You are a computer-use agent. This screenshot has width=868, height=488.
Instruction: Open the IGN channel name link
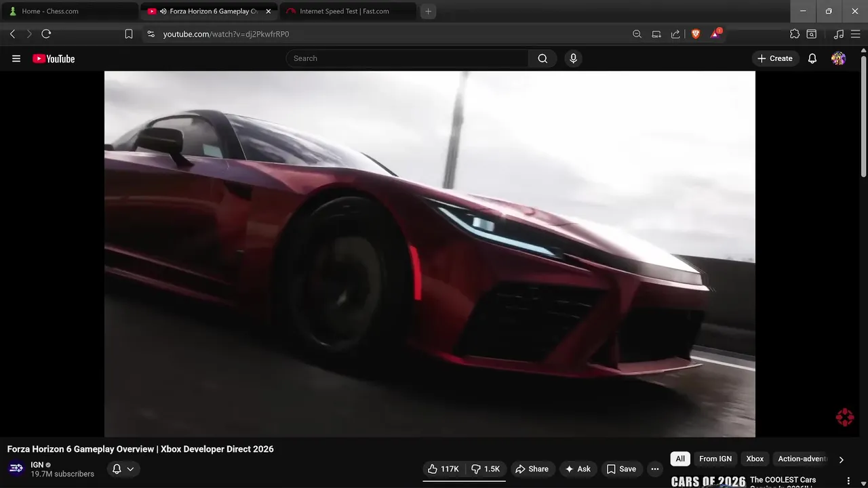(x=37, y=465)
